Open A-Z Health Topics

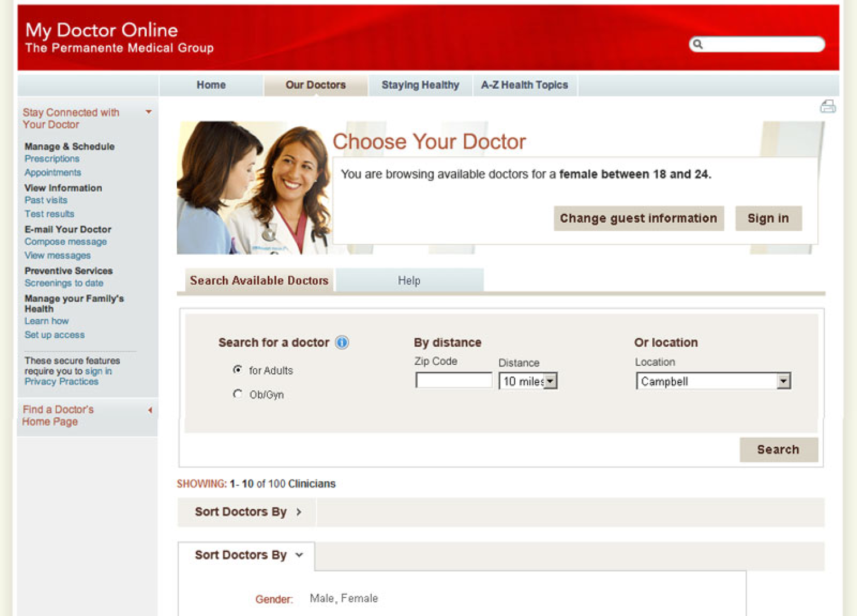(524, 85)
